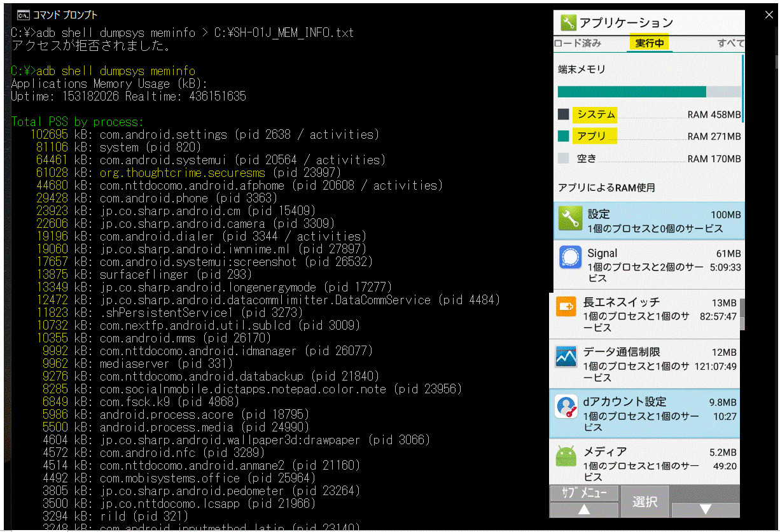Viewport: 780px width, 532px height.
Task: Click the window's right edge scrollbar
Action: point(776,62)
